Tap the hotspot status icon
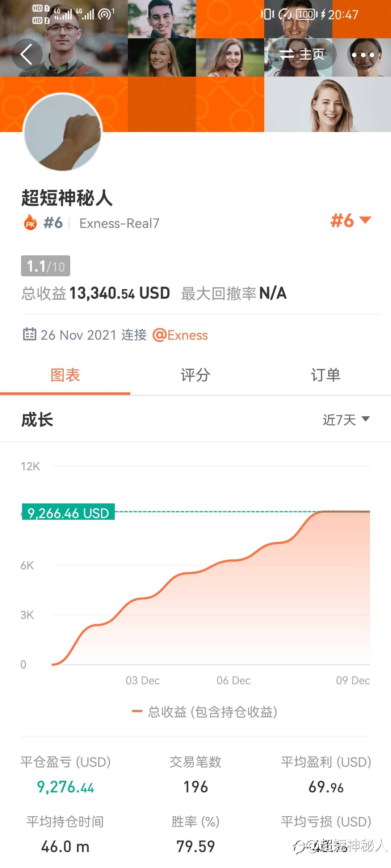Image resolution: width=391 pixels, height=868 pixels. (105, 14)
